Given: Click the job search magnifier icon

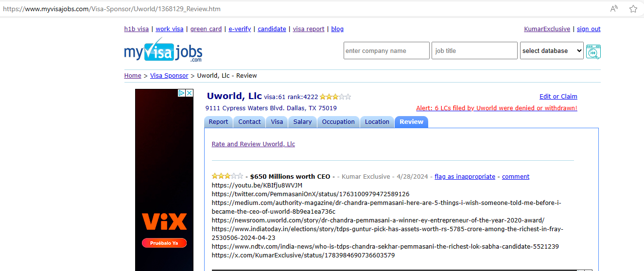Looking at the screenshot, I should click(x=593, y=51).
